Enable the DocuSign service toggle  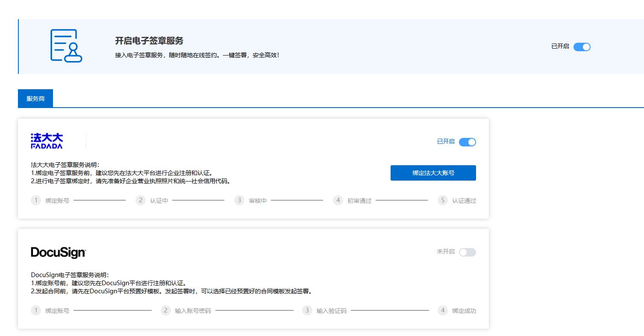(x=467, y=252)
